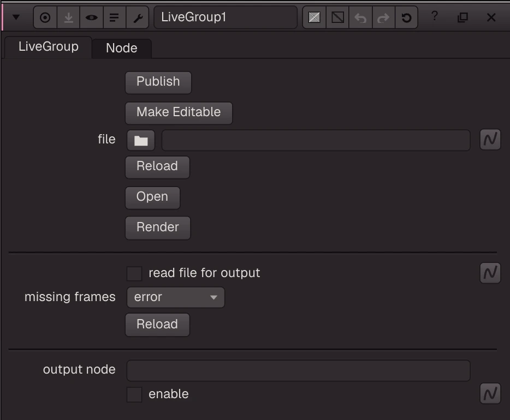Enable the read file for output checkbox
Image resolution: width=510 pixels, height=420 pixels.
pyautogui.click(x=134, y=273)
